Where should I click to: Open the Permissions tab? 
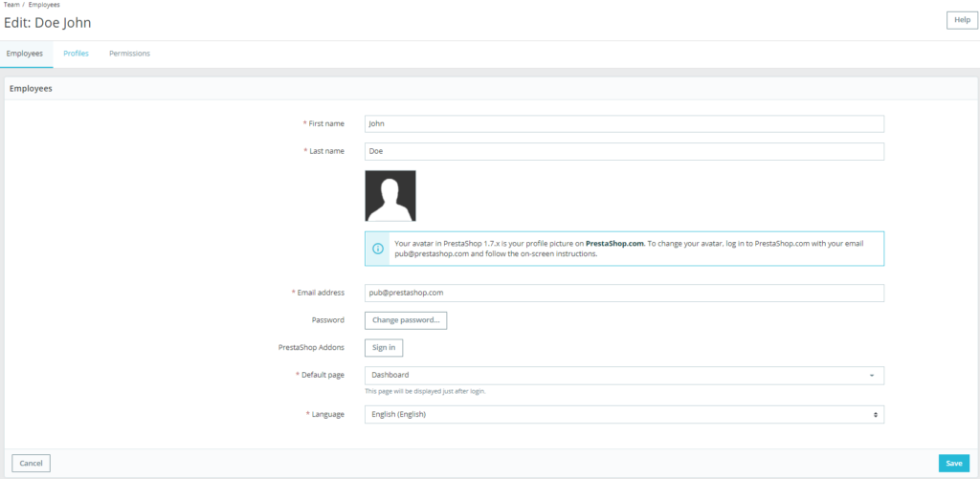coord(129,54)
